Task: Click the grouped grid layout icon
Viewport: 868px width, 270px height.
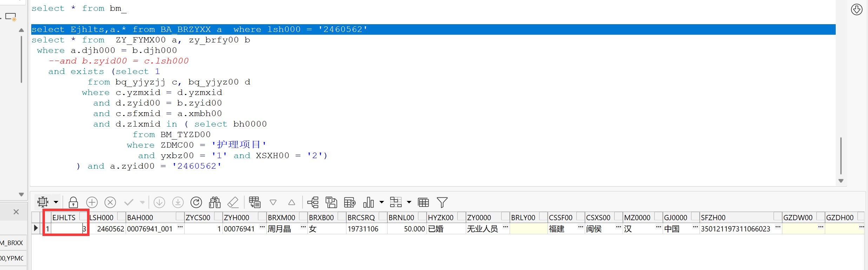Action: [x=396, y=202]
